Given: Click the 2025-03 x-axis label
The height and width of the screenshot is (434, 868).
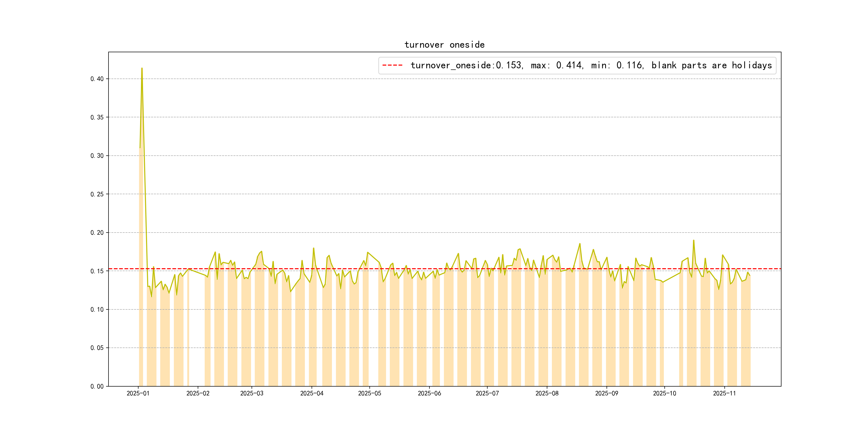Looking at the screenshot, I should tap(252, 393).
